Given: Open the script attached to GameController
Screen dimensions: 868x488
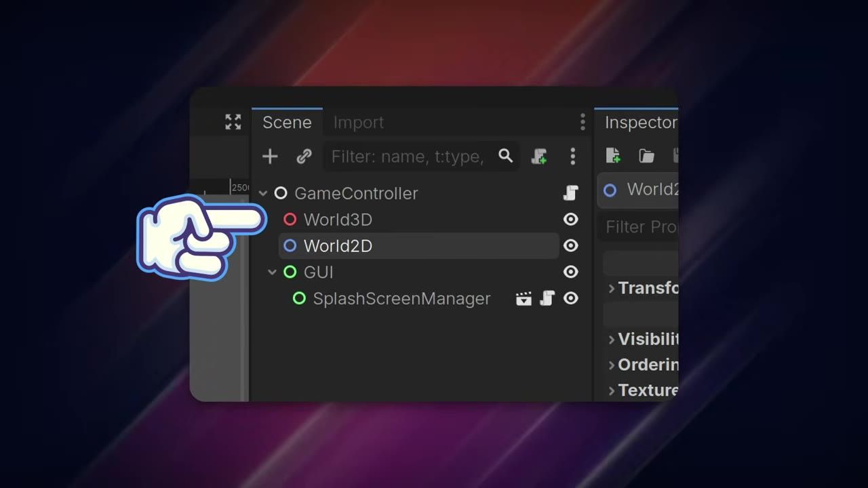Looking at the screenshot, I should [x=571, y=193].
